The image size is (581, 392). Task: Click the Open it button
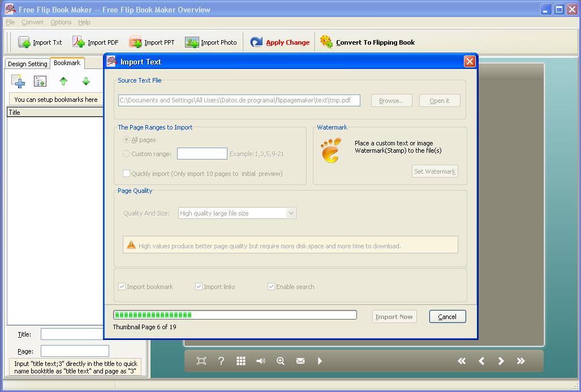click(440, 101)
